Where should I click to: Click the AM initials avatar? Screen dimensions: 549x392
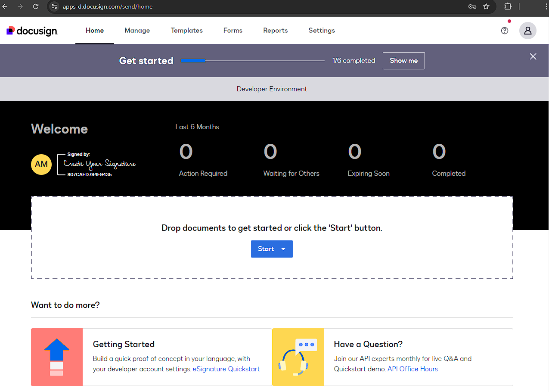click(x=41, y=164)
